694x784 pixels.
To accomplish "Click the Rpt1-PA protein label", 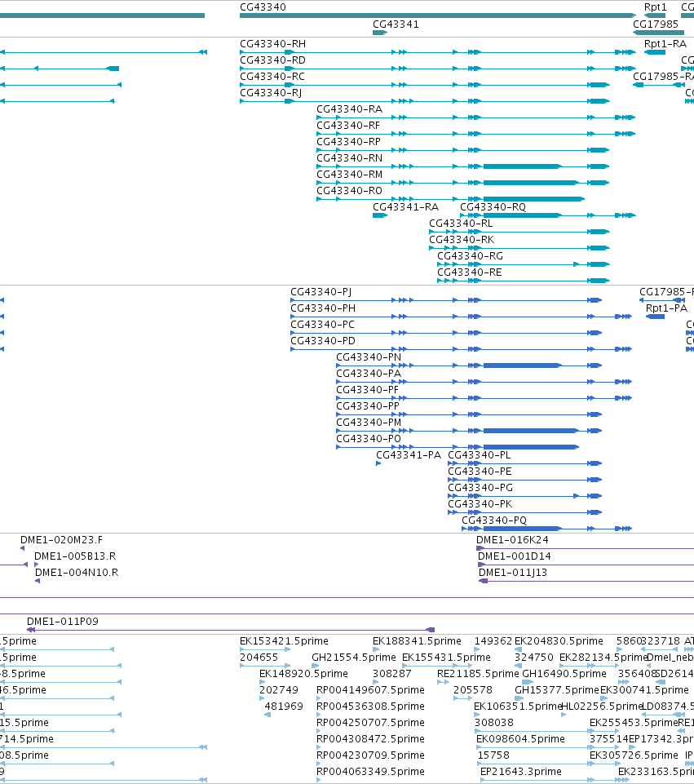I will click(666, 308).
